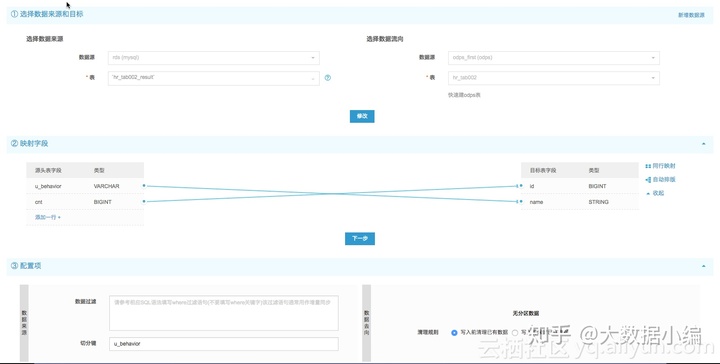Click the 选择数据流向 heading

point(385,39)
